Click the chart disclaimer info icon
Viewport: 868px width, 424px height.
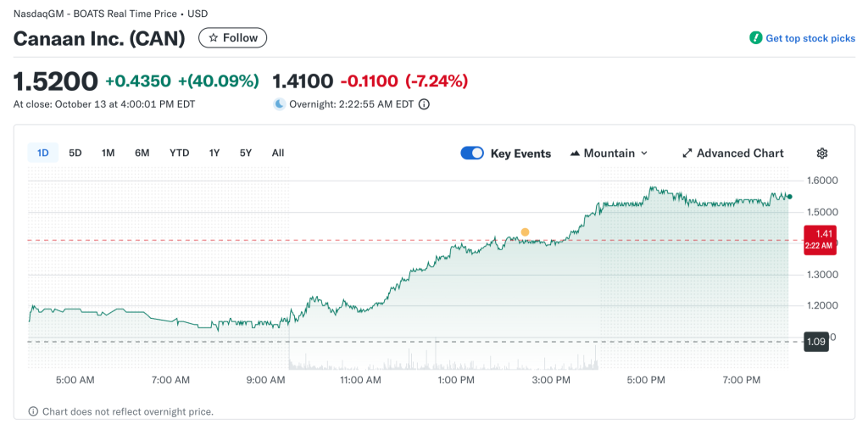coord(33,411)
